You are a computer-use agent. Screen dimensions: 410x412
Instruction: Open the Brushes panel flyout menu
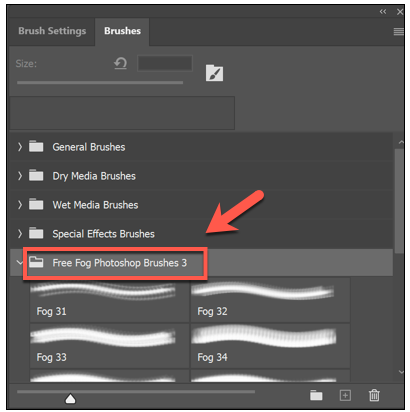tap(398, 32)
